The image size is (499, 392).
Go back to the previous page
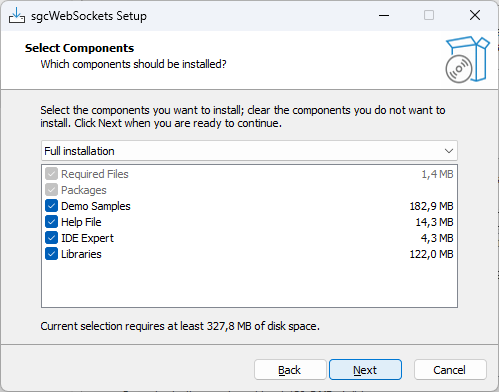point(290,370)
